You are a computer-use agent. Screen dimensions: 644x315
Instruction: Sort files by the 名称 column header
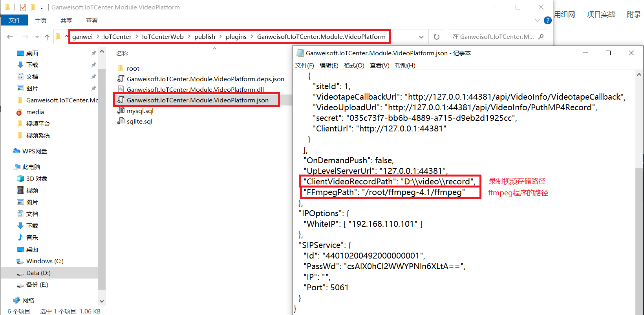tap(122, 53)
